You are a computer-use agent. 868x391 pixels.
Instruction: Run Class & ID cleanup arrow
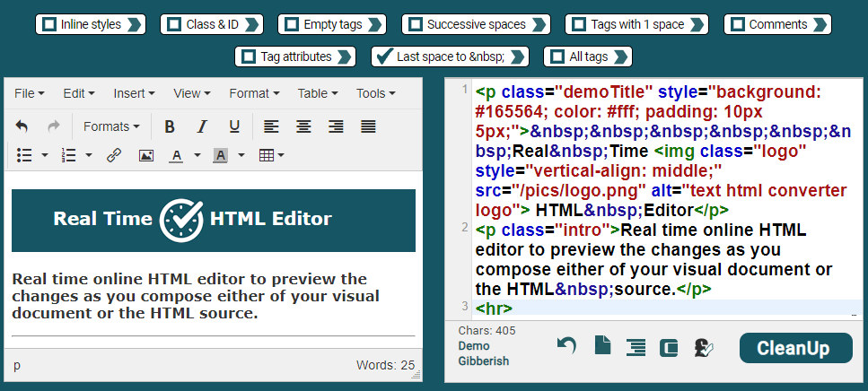251,24
